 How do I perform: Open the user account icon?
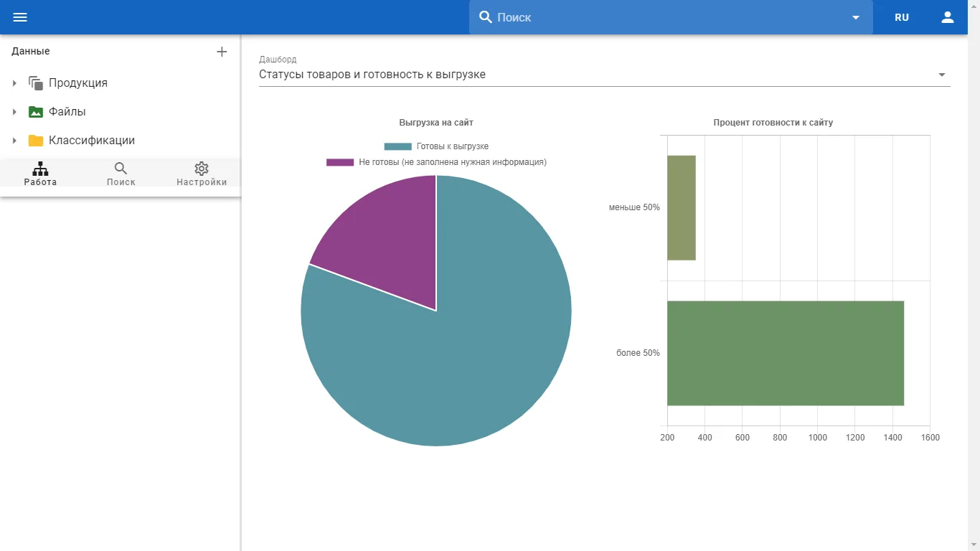point(948,17)
